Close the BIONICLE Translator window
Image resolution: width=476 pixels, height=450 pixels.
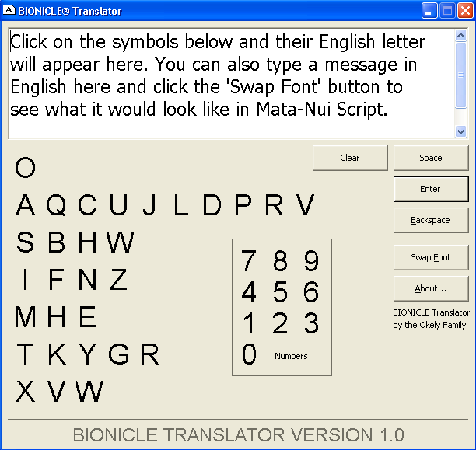(465, 11)
